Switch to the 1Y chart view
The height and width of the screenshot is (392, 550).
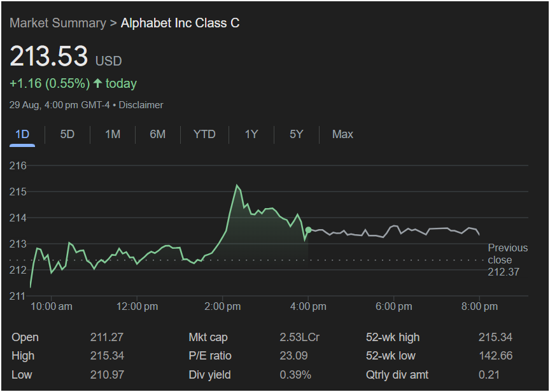click(x=251, y=134)
